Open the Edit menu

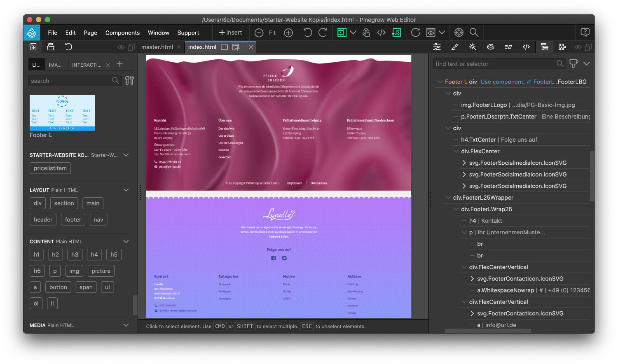coord(70,33)
